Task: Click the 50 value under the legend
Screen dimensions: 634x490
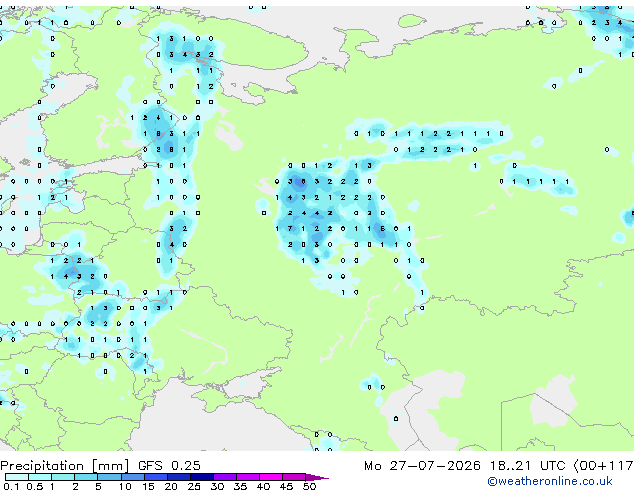Action: pyautogui.click(x=309, y=486)
